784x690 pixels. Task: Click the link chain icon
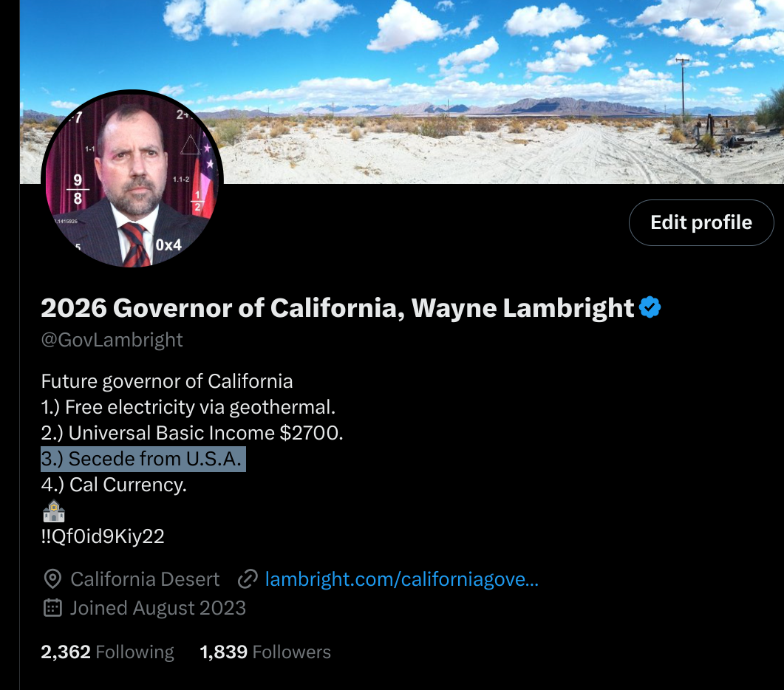(248, 579)
